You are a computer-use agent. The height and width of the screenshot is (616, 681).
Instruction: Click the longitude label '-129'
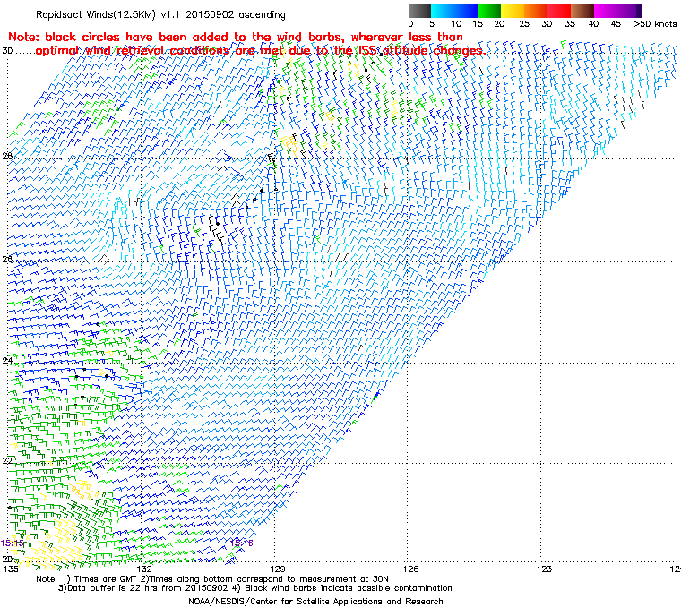274,569
